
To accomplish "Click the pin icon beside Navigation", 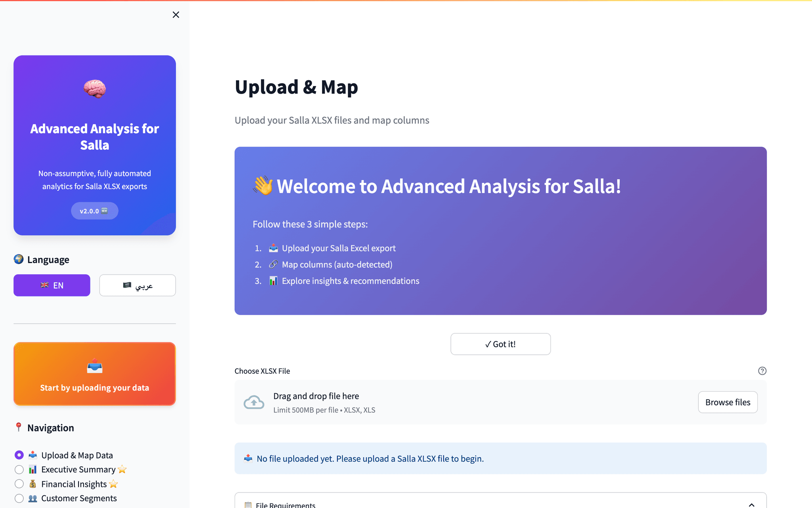I will [18, 427].
